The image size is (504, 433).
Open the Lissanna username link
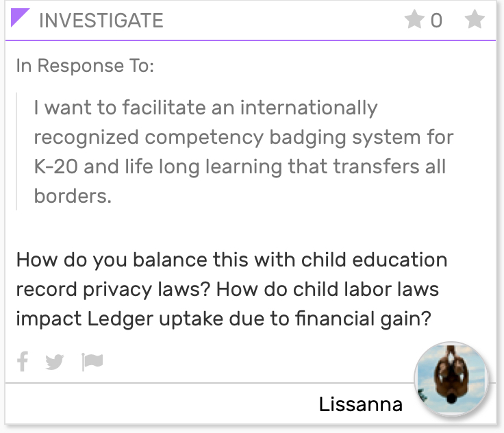pyautogui.click(x=360, y=404)
